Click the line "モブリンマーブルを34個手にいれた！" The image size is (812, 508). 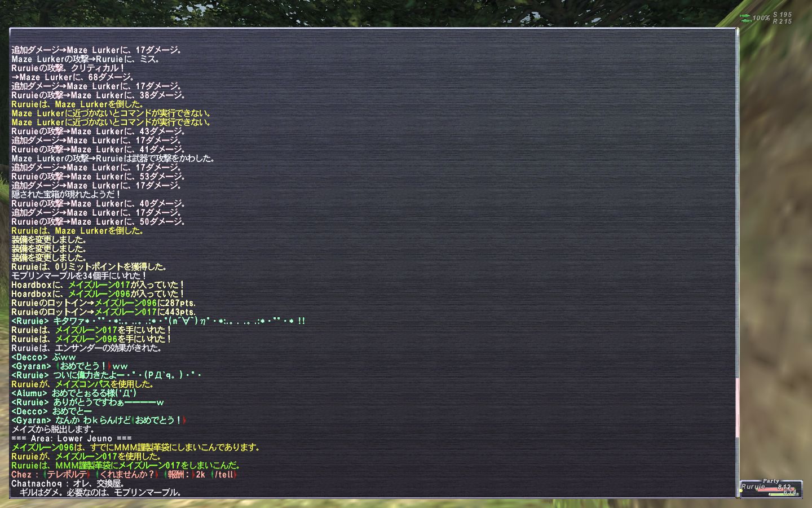click(x=80, y=275)
